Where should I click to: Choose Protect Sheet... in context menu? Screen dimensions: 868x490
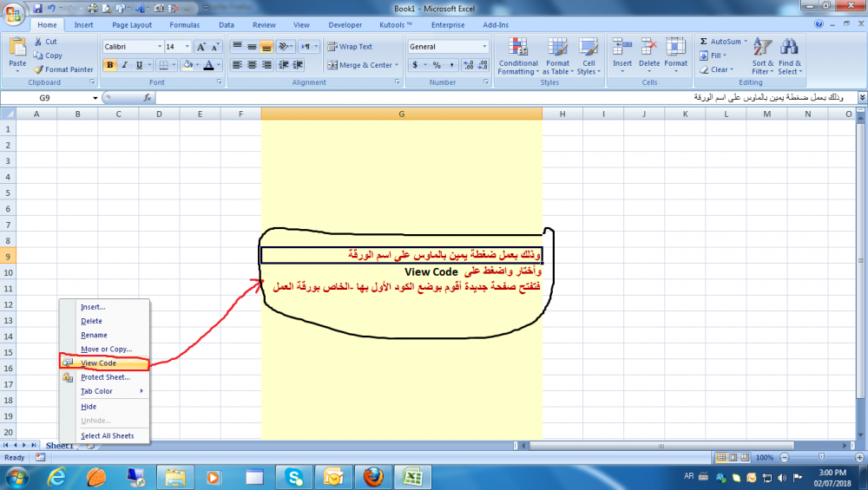point(104,377)
